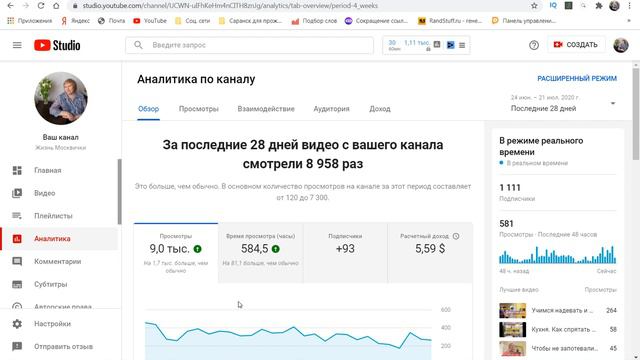
Task: Click the YouTube Studio logo
Action: coord(57,45)
